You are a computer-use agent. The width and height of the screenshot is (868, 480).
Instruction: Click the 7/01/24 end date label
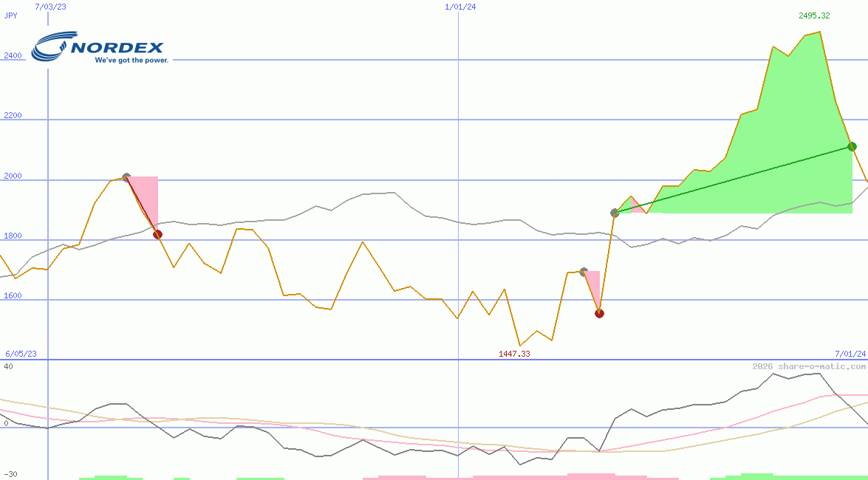point(850,354)
